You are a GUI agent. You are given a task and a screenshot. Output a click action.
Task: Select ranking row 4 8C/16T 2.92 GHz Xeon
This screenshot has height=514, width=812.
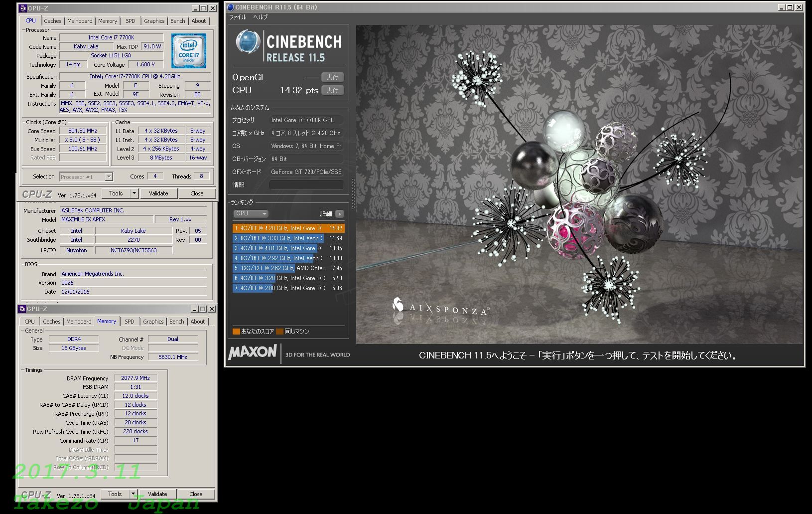pyautogui.click(x=288, y=258)
